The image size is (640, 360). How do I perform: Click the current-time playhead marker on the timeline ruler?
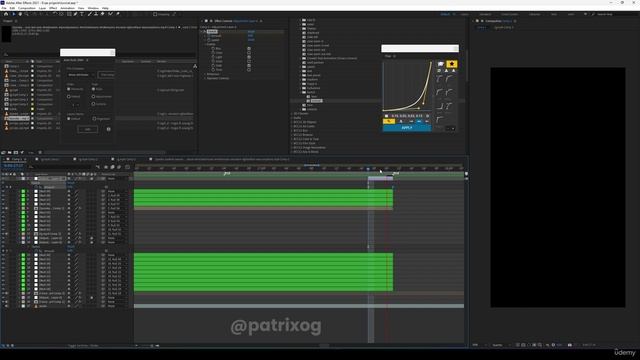(368, 169)
